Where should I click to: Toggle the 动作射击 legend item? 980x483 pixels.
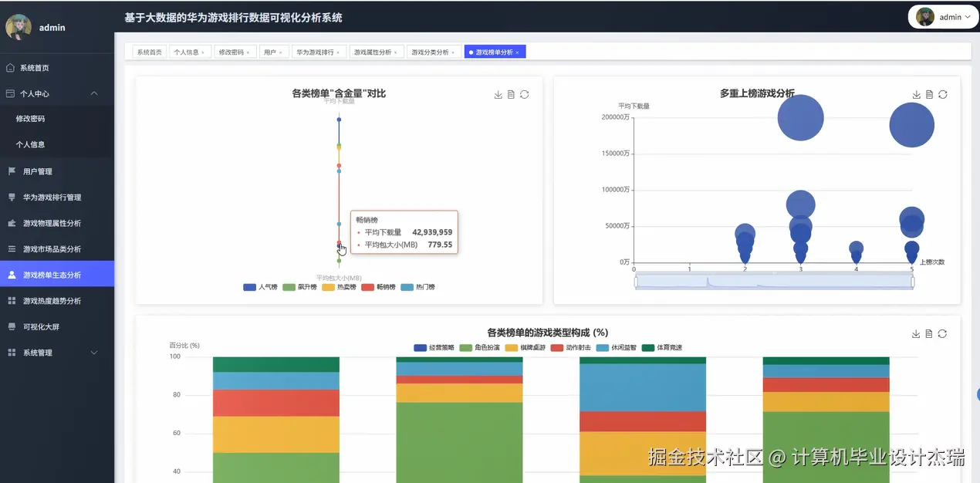click(x=570, y=348)
